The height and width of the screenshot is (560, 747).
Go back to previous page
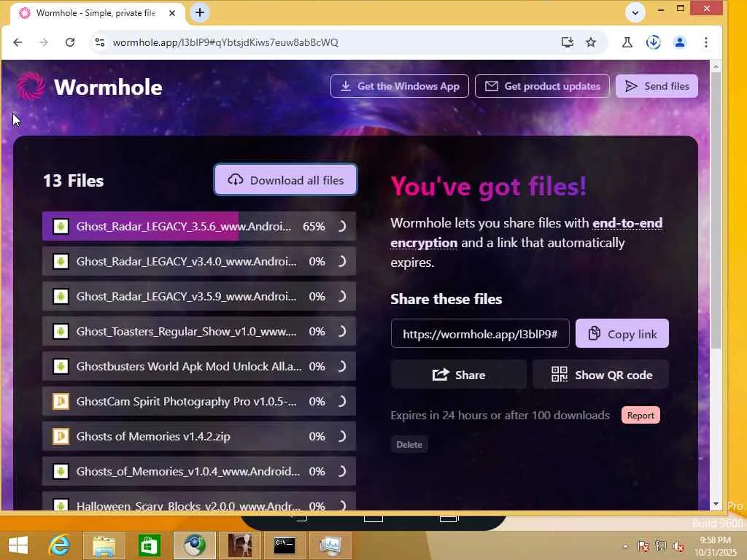(18, 42)
